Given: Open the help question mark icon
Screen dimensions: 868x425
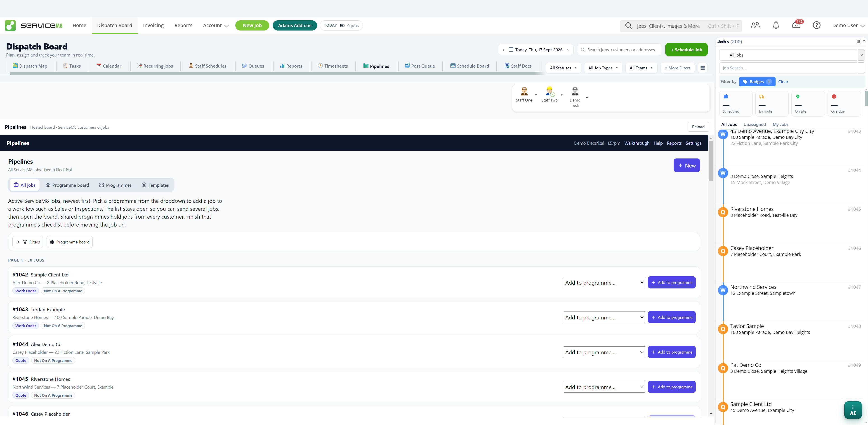Looking at the screenshot, I should [816, 25].
